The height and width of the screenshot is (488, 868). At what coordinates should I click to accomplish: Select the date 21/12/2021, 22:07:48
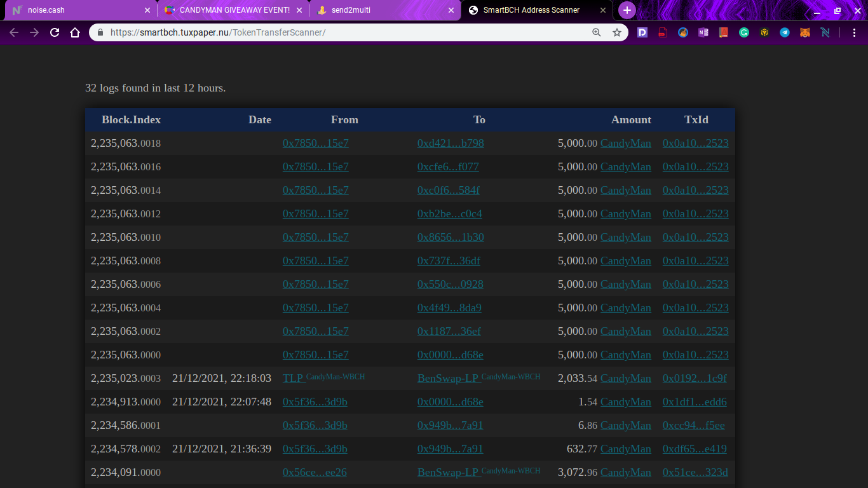tap(222, 402)
